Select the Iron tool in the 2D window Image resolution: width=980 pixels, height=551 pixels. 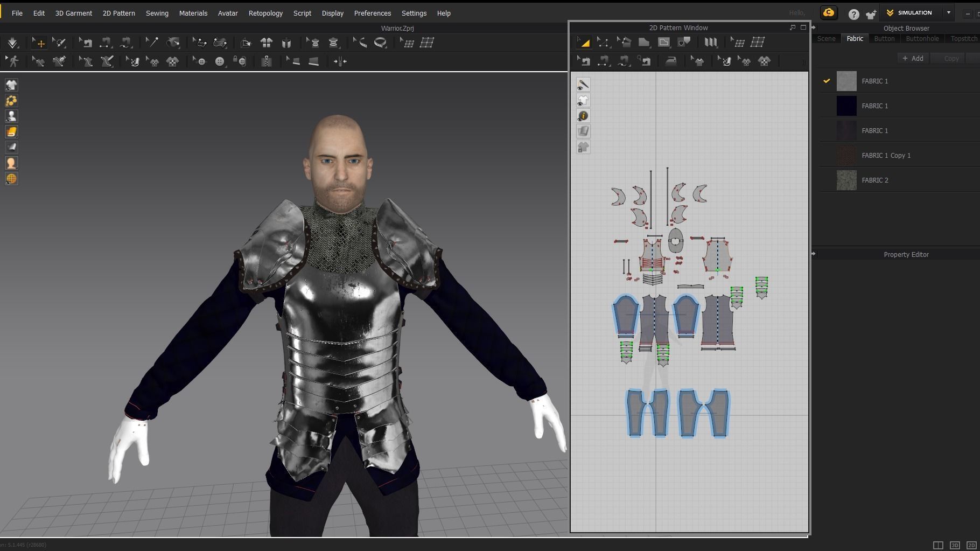pyautogui.click(x=671, y=61)
